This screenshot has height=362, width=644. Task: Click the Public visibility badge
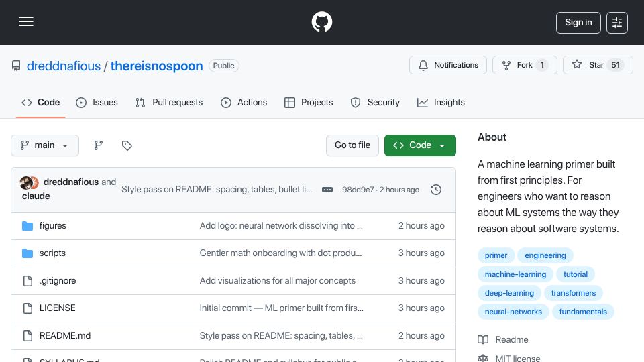[x=224, y=66]
